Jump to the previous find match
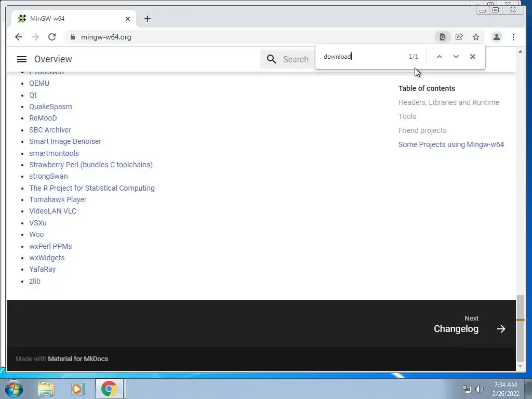This screenshot has height=399, width=532. tap(440, 57)
